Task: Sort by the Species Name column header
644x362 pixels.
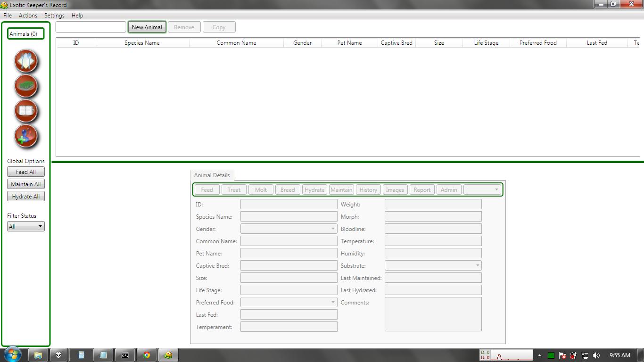Action: coord(142,42)
